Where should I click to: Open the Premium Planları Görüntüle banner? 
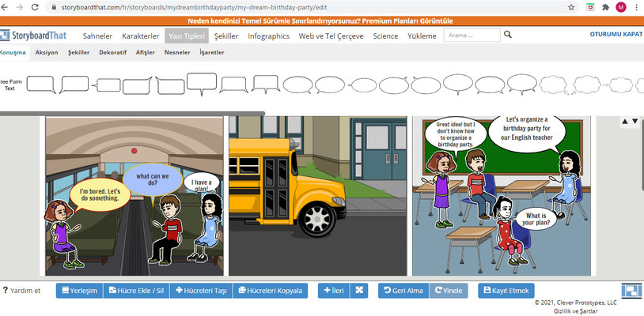[320, 21]
